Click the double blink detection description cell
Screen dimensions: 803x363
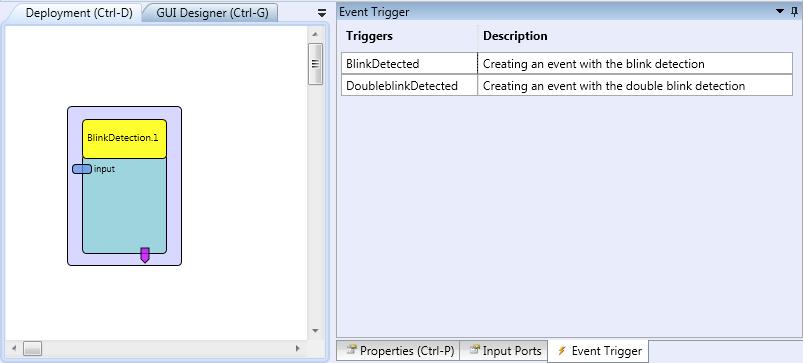point(635,86)
